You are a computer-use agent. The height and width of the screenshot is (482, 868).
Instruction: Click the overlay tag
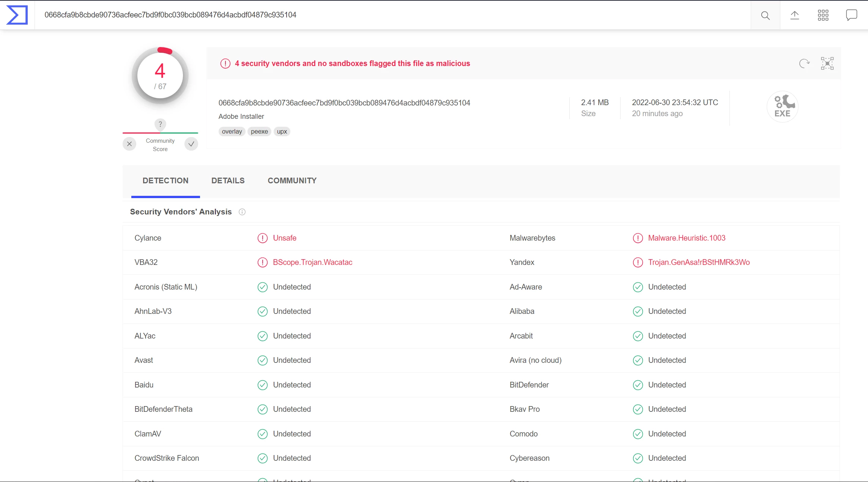(232, 132)
